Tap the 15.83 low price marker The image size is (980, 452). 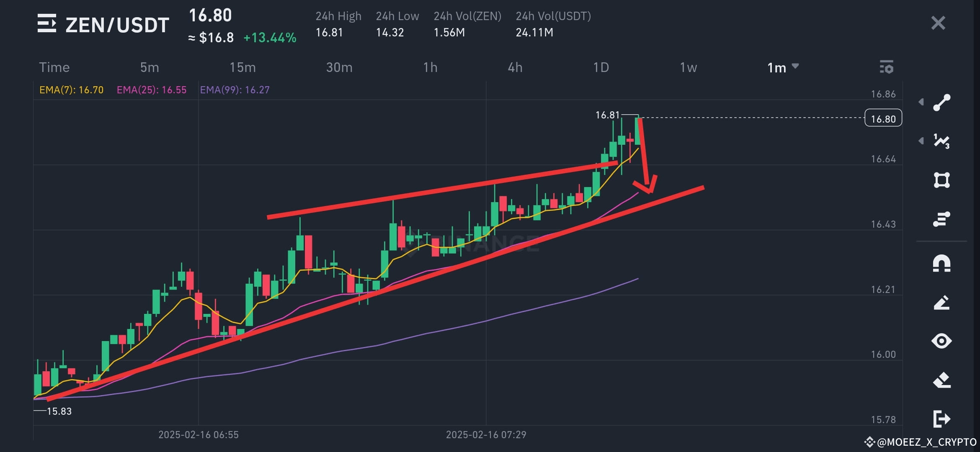[x=59, y=411]
